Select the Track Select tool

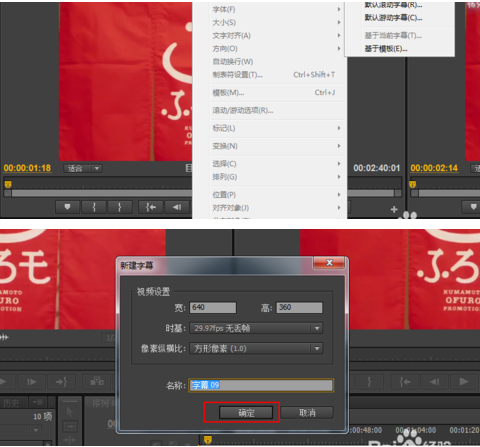click(x=70, y=426)
